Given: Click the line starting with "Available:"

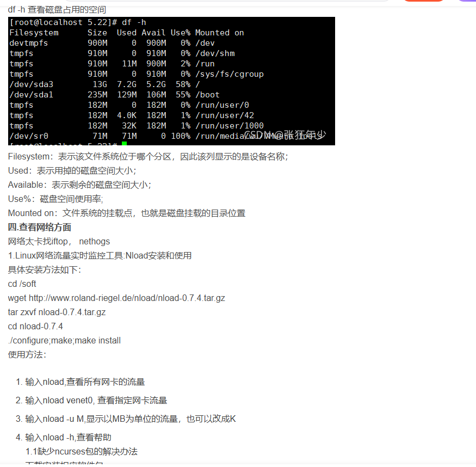Looking at the screenshot, I should coord(79,185).
